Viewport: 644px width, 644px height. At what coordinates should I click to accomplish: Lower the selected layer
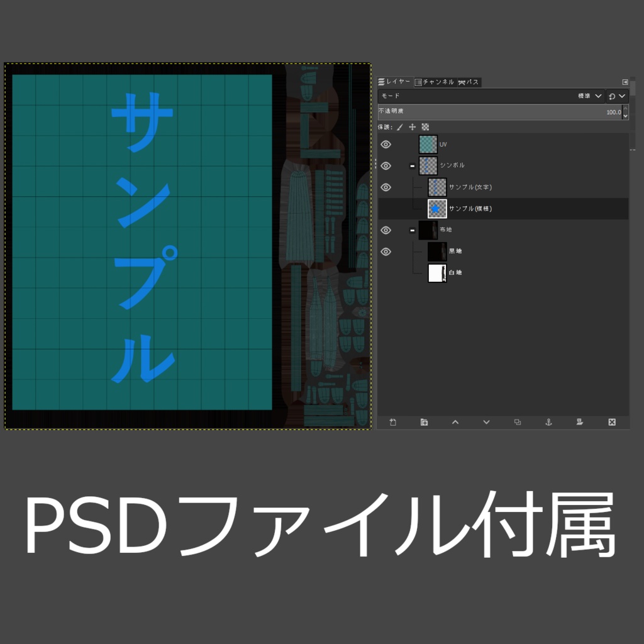pyautogui.click(x=486, y=422)
